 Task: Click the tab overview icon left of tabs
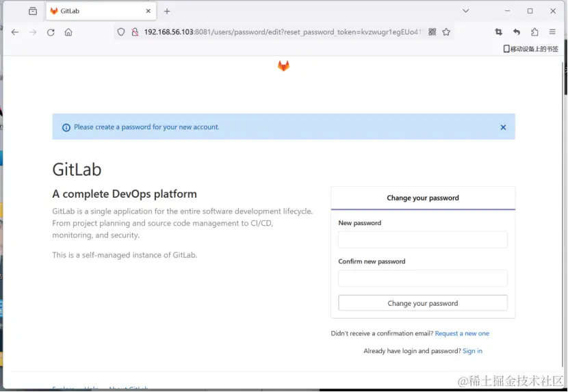click(33, 11)
